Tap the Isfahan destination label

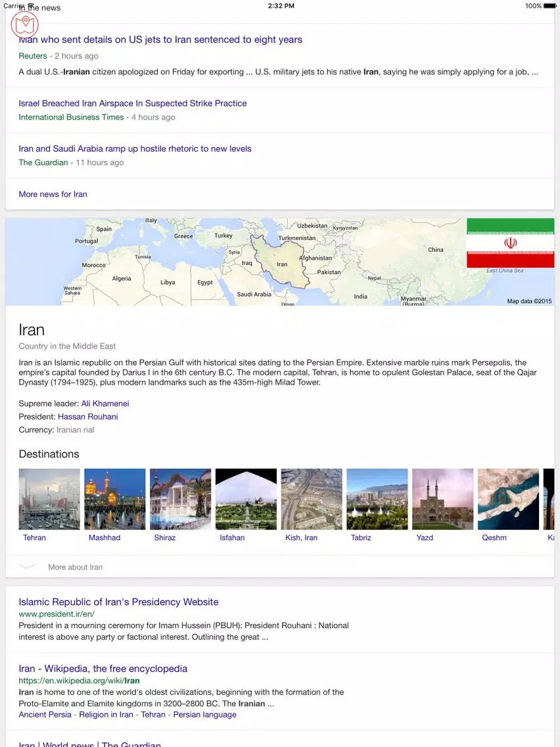(232, 538)
